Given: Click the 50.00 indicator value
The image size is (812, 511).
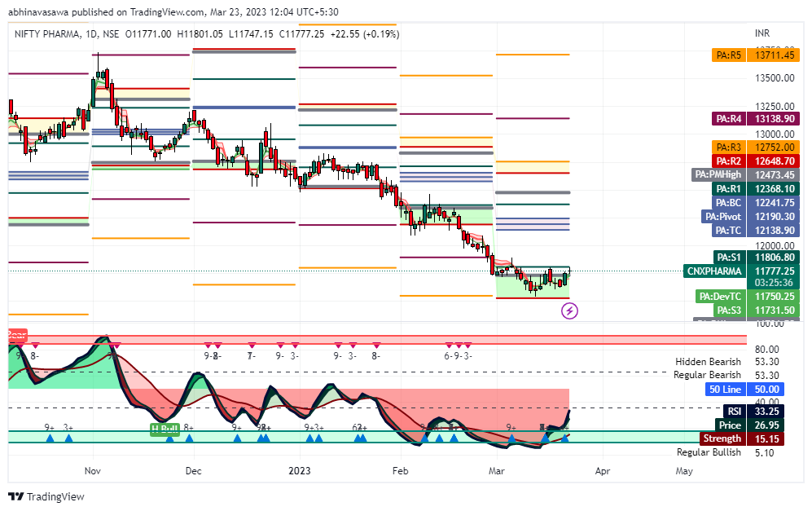Looking at the screenshot, I should point(766,390).
